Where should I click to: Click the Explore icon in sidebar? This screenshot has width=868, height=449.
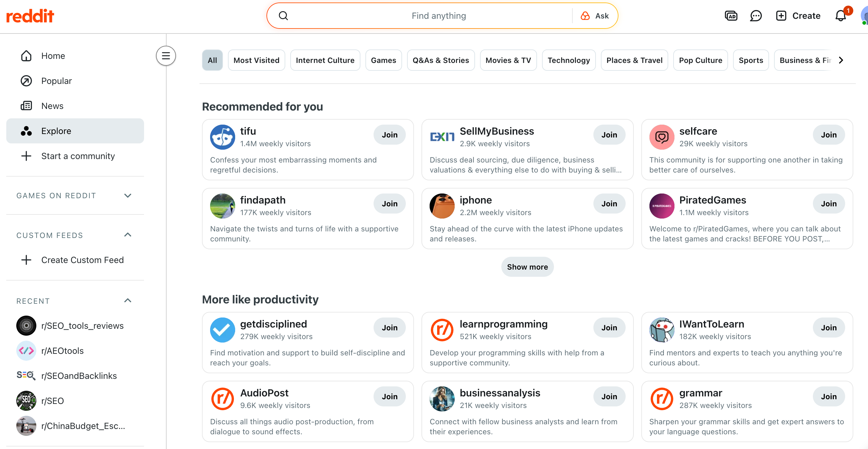point(26,131)
